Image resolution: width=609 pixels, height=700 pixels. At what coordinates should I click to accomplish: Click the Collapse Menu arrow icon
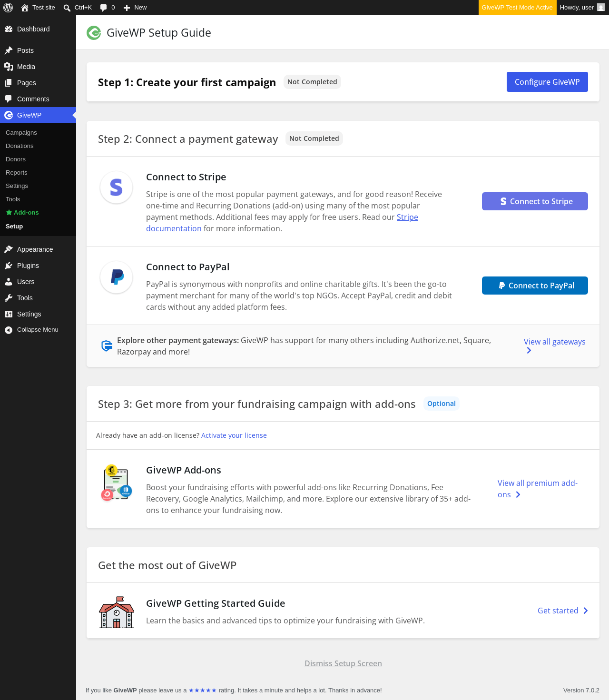pyautogui.click(x=9, y=330)
